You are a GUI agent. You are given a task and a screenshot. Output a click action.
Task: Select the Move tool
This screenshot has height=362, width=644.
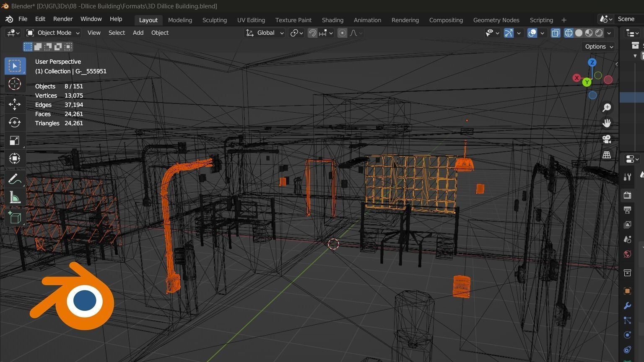pos(15,104)
